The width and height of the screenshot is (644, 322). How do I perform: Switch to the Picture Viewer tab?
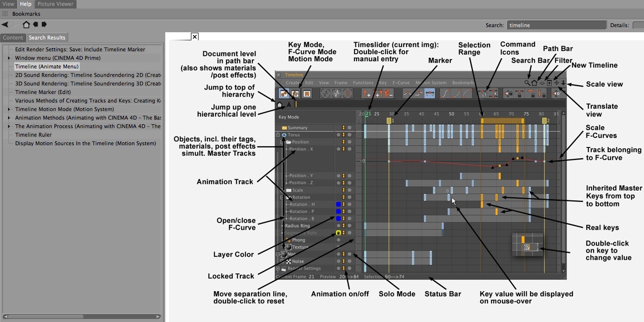(56, 4)
